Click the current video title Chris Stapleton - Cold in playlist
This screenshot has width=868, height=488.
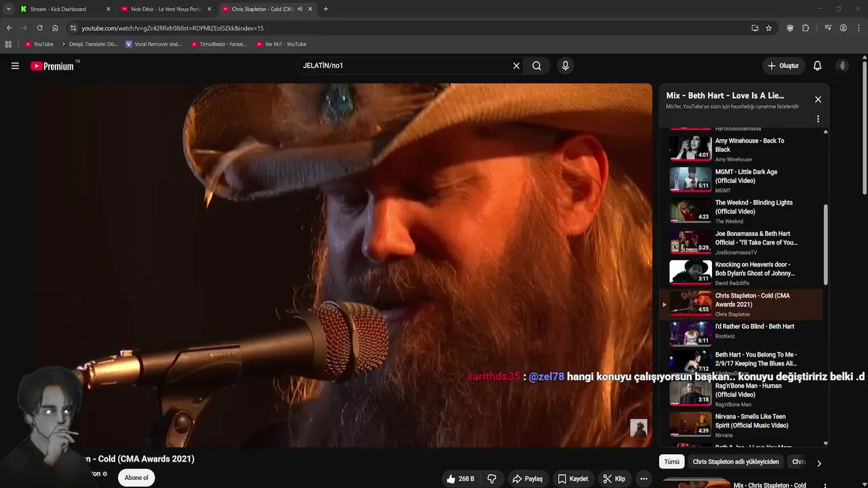click(752, 300)
